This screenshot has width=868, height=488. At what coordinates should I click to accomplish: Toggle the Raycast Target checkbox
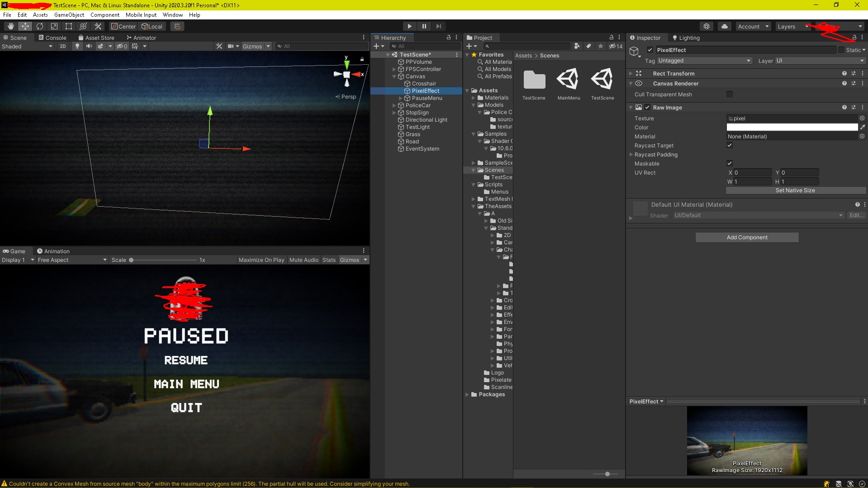729,145
